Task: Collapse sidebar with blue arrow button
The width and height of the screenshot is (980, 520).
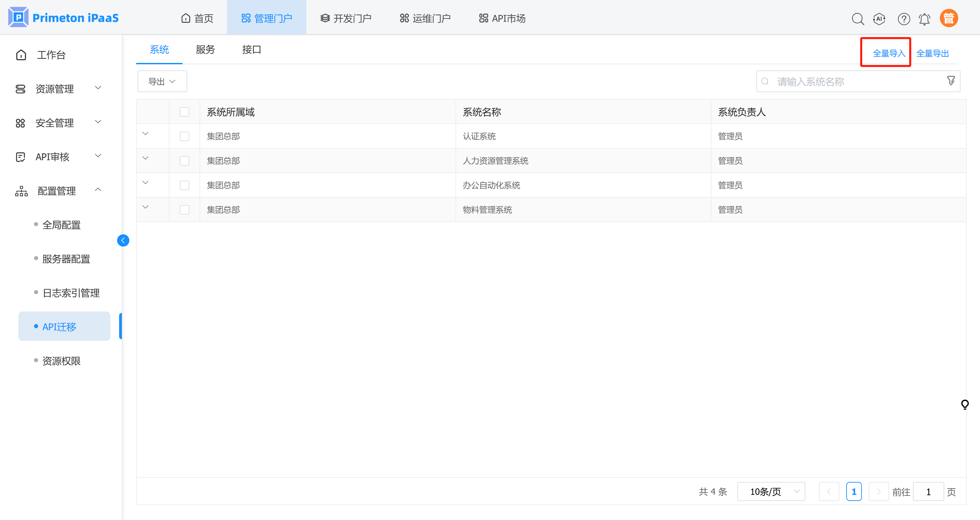Action: (x=123, y=240)
